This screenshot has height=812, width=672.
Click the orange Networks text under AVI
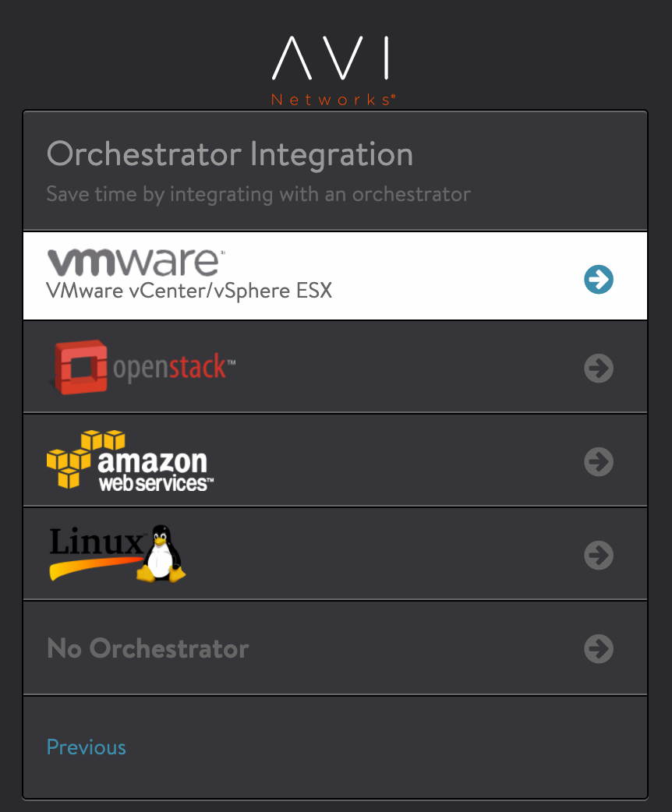coord(333,100)
